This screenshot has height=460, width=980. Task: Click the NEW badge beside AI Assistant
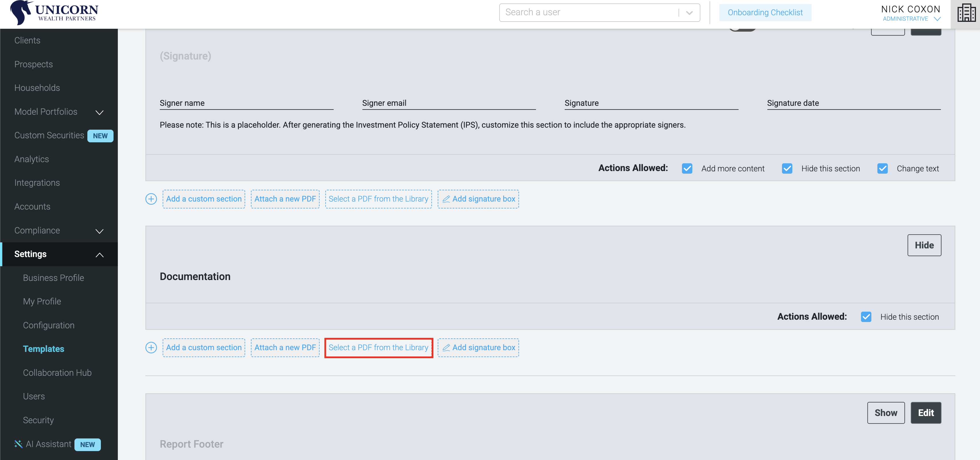[87, 444]
